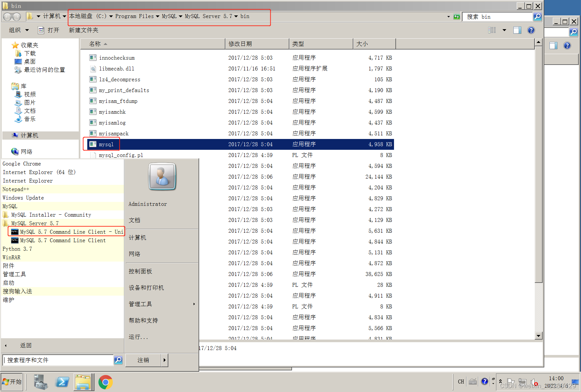Screen dimensions: 581x392
Task: Expand the arrow next to 注销 button
Action: 164,360
